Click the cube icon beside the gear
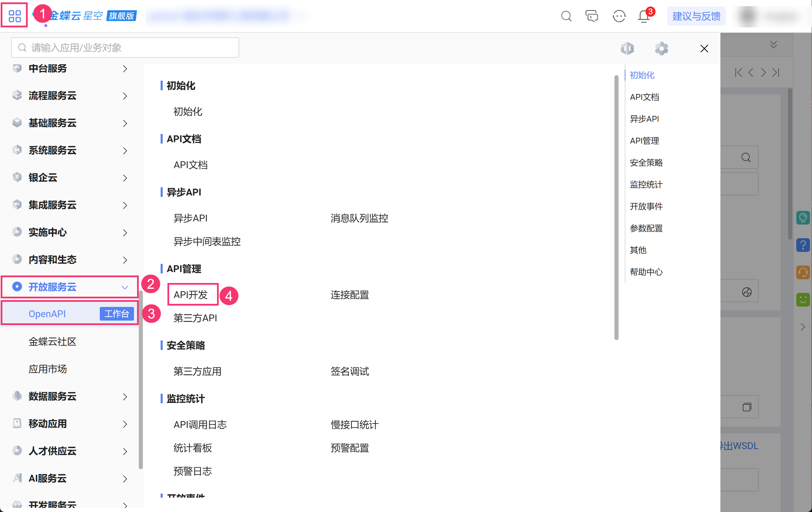This screenshot has height=512, width=812. click(x=627, y=49)
